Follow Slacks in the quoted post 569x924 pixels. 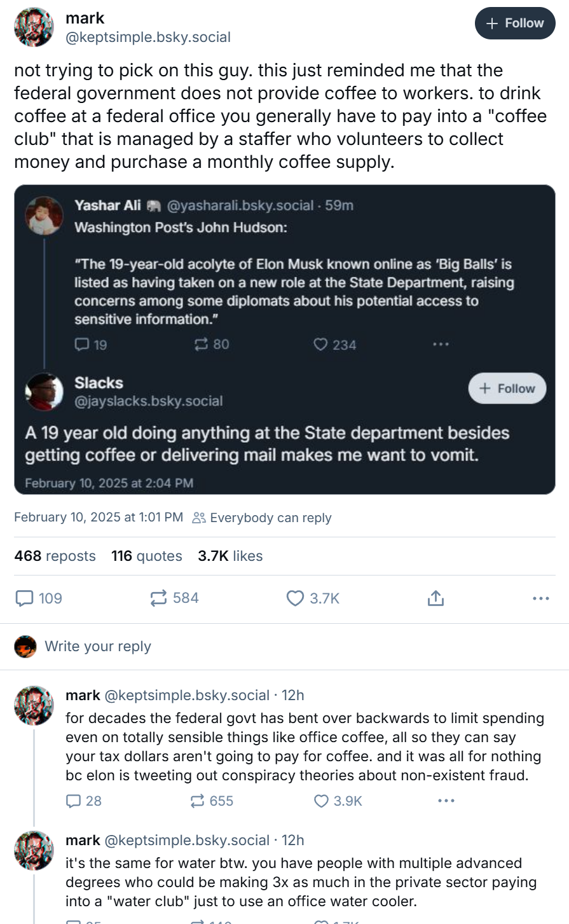(x=507, y=389)
